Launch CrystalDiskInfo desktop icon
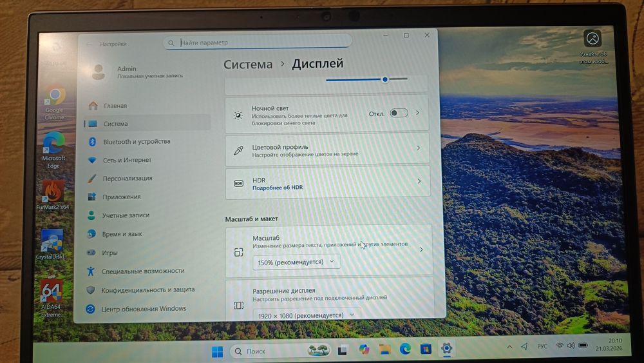 pos(52,244)
